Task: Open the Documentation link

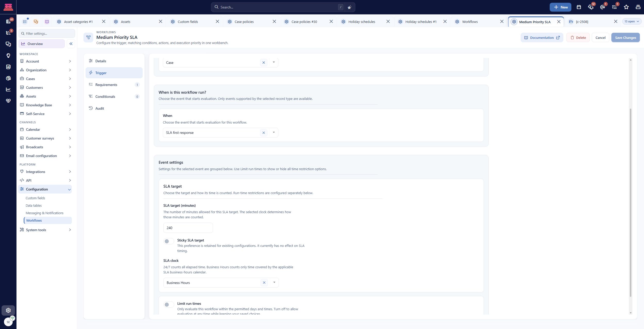Action: coord(542,38)
